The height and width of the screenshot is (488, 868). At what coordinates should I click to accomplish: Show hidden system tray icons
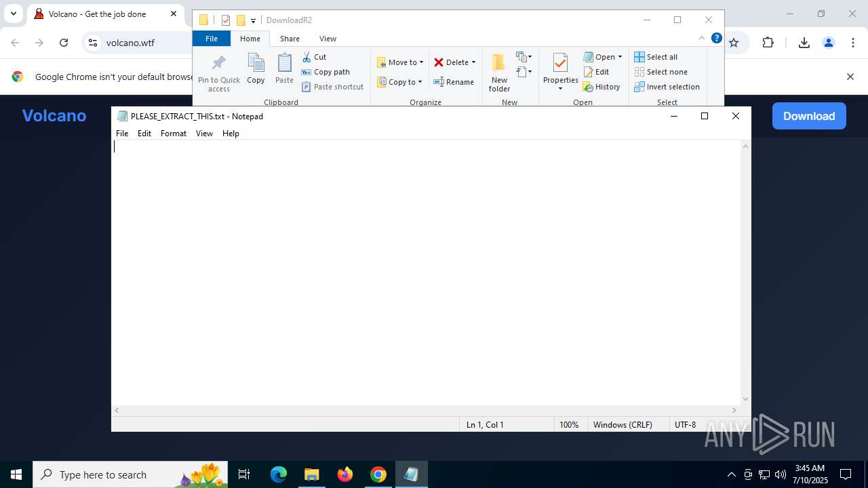731,474
